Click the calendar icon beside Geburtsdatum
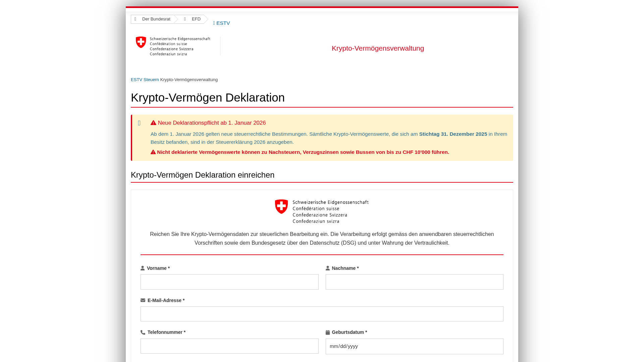 click(x=328, y=333)
